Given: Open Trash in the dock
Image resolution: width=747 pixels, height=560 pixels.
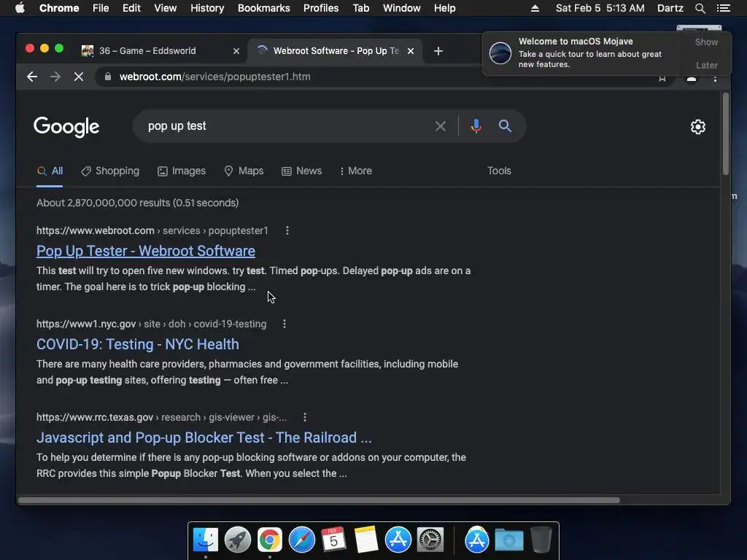Looking at the screenshot, I should 541,540.
